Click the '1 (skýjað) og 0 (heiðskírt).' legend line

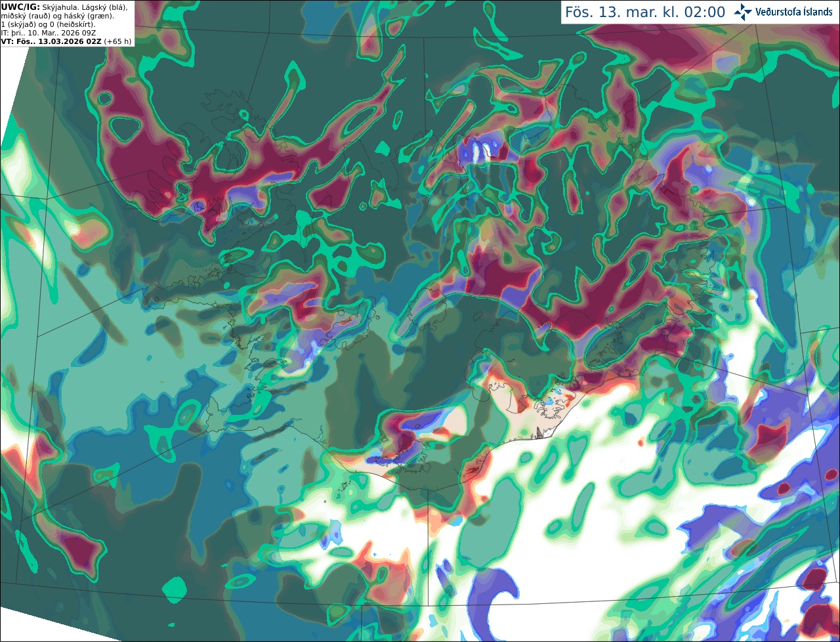48,25
